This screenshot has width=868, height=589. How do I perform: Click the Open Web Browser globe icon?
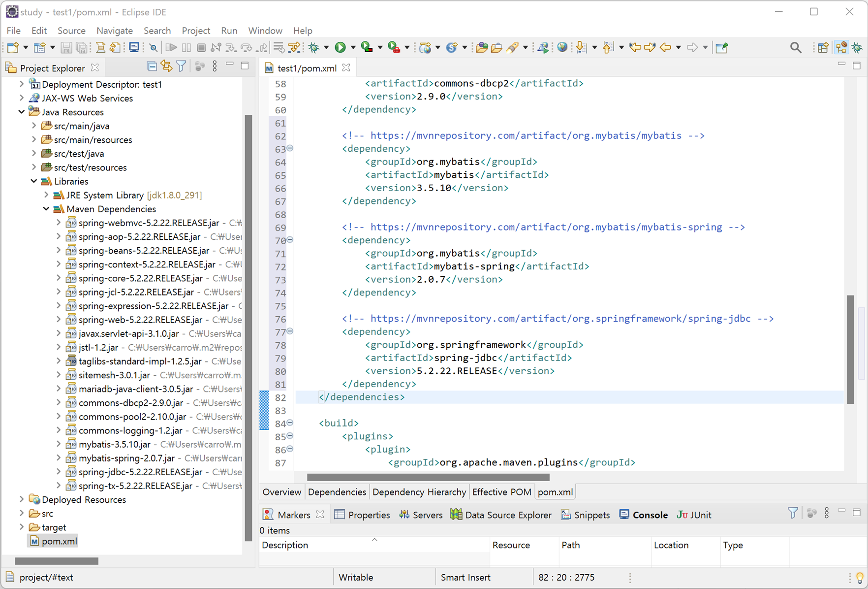(562, 47)
